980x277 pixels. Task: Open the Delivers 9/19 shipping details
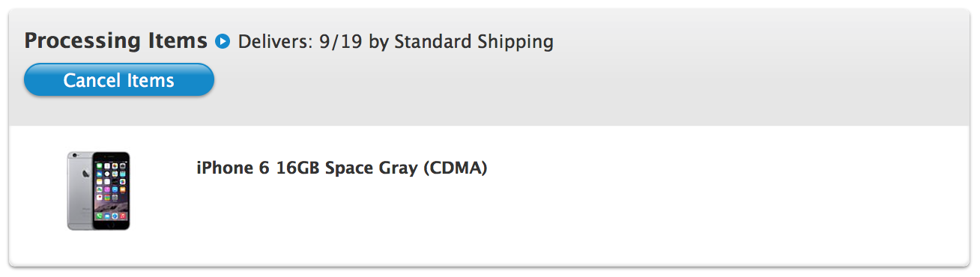pyautogui.click(x=396, y=42)
